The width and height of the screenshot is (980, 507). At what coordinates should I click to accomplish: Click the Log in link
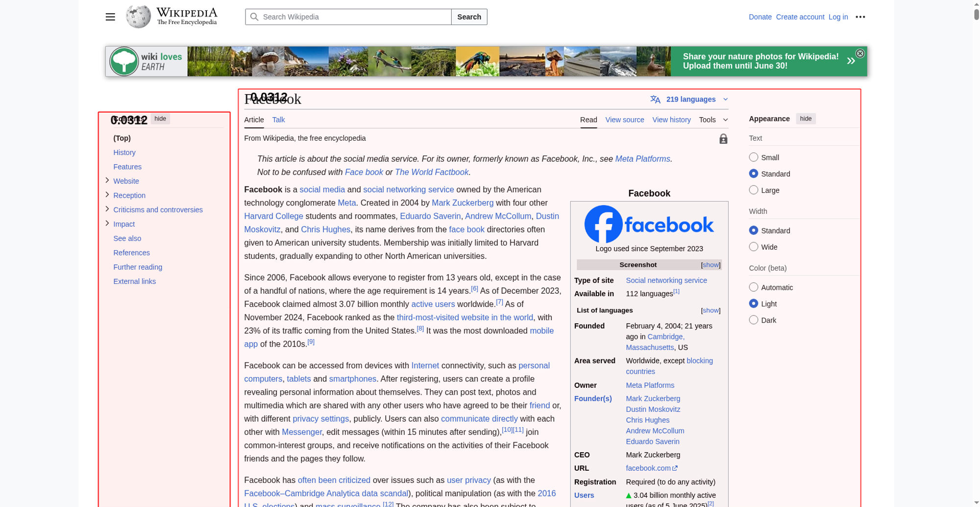[838, 17]
